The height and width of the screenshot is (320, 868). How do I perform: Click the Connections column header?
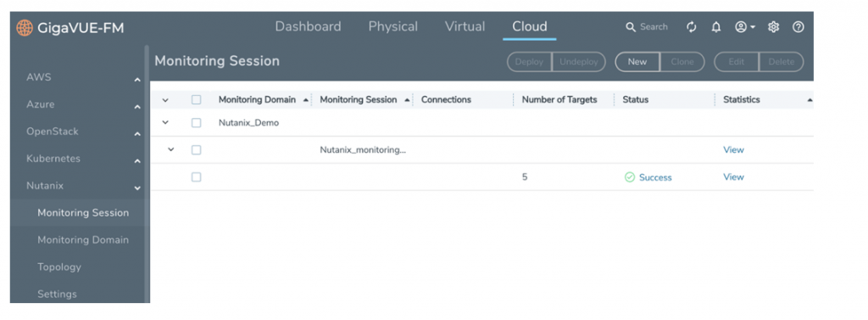(446, 100)
